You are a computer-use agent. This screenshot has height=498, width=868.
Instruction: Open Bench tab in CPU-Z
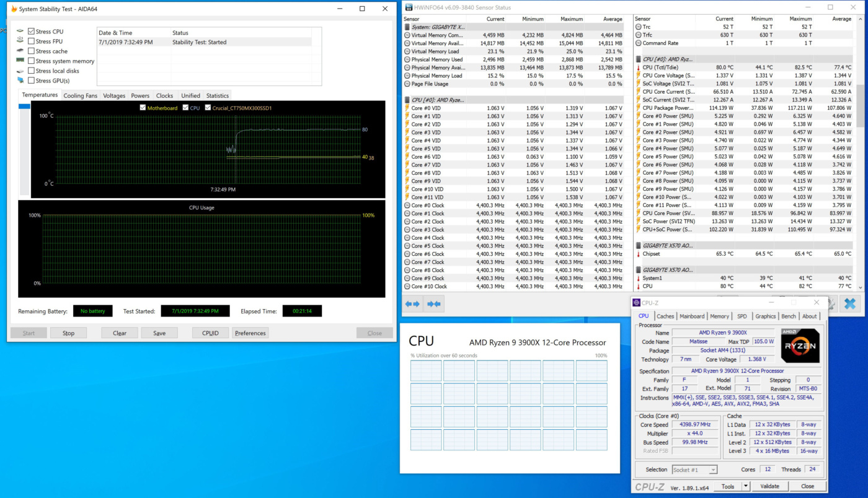789,316
